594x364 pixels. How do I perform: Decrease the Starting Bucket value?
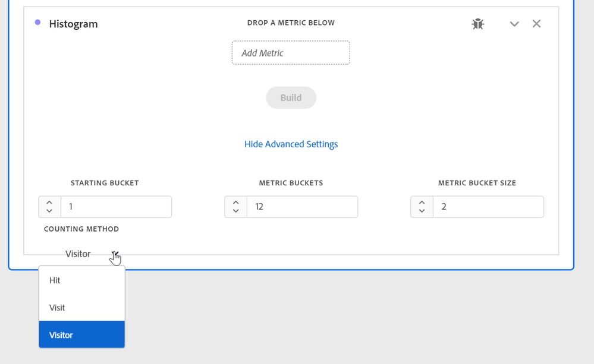(49, 211)
